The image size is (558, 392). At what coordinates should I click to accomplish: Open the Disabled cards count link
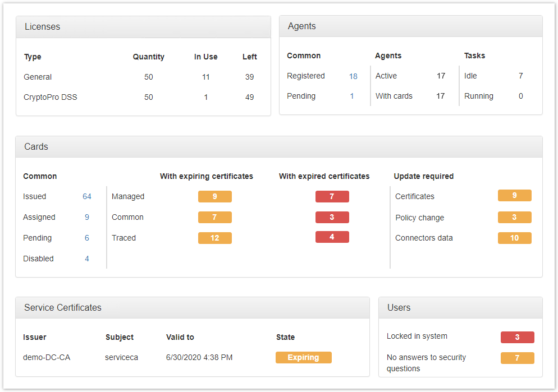pyautogui.click(x=87, y=259)
